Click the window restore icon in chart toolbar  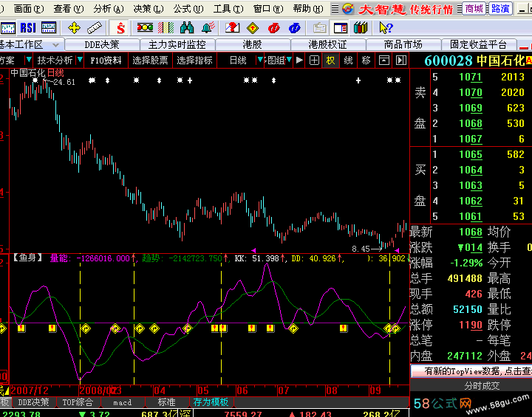383,61
